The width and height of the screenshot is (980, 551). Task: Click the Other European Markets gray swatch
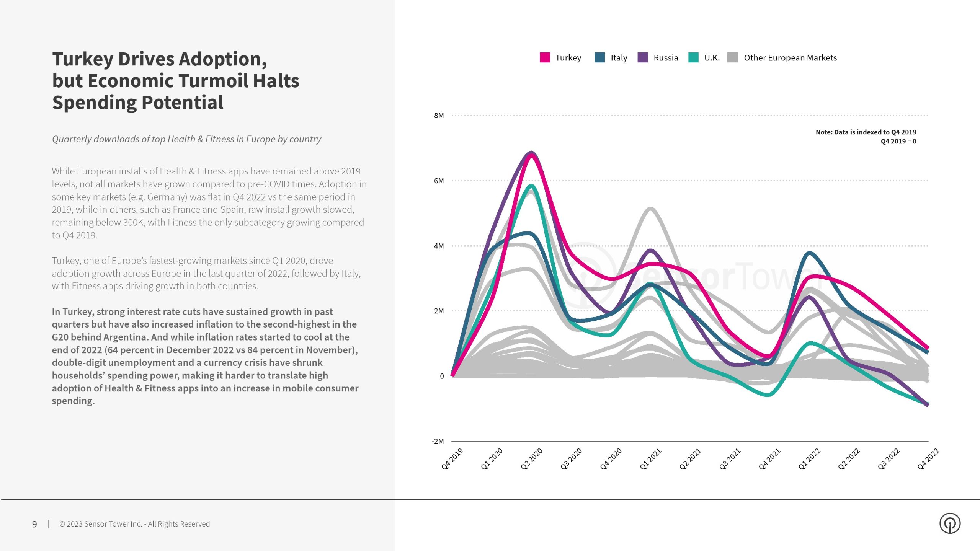732,57
